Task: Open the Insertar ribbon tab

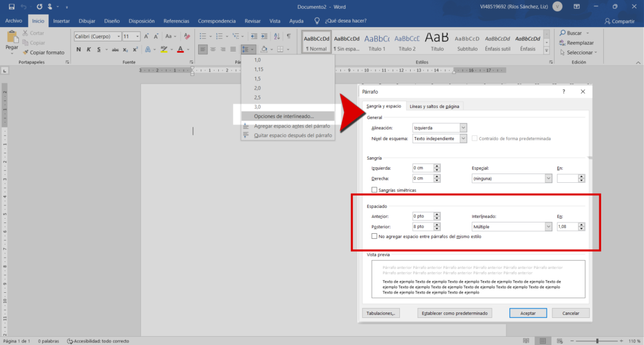Action: click(x=62, y=21)
